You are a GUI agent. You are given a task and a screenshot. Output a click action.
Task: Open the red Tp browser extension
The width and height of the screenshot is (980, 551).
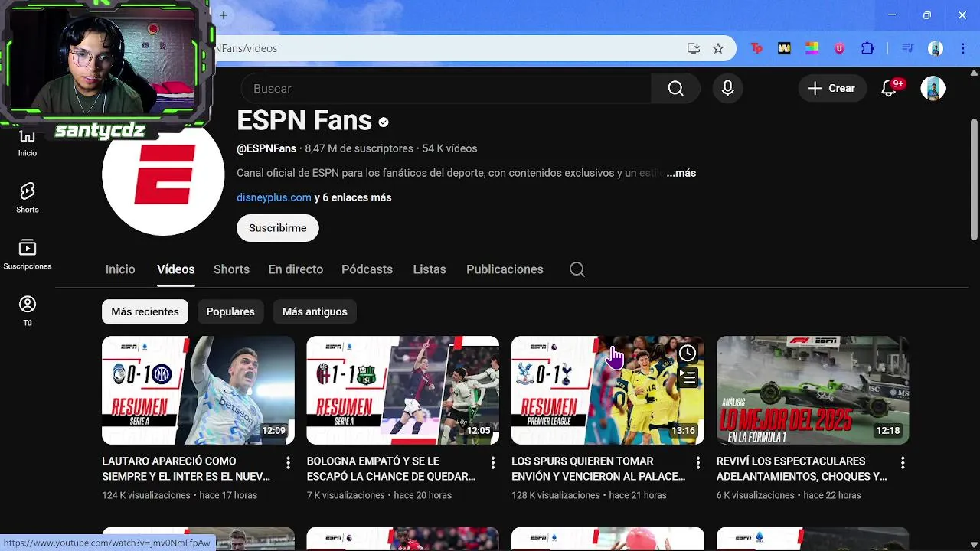coord(756,48)
